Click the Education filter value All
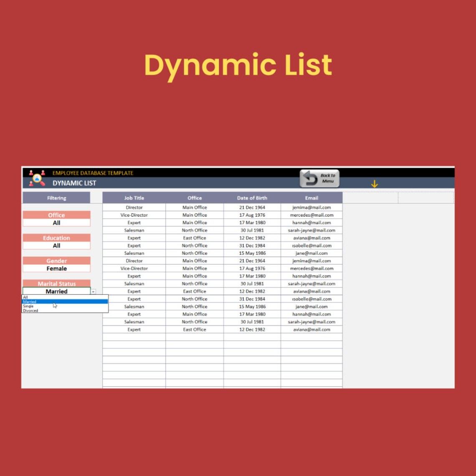This screenshot has width=476, height=476. click(56, 246)
